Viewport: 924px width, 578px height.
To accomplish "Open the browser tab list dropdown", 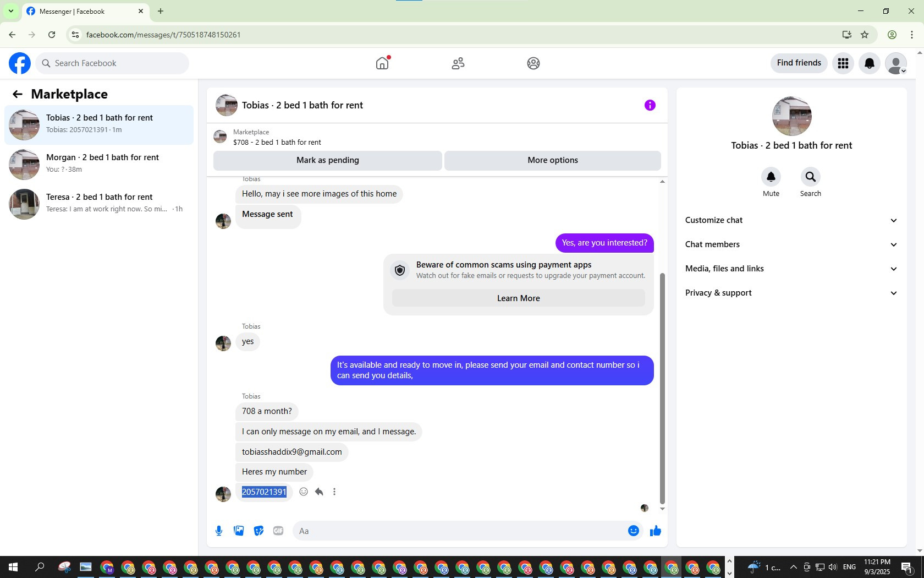I will 11,11.
